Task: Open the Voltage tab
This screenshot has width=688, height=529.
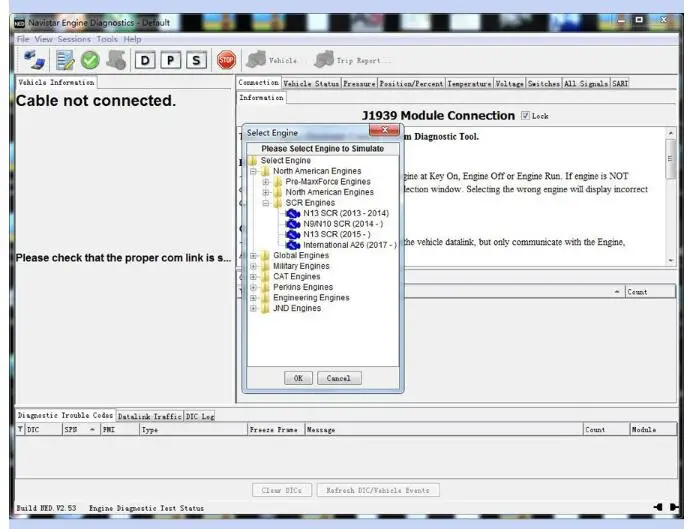Action: pyautogui.click(x=509, y=83)
